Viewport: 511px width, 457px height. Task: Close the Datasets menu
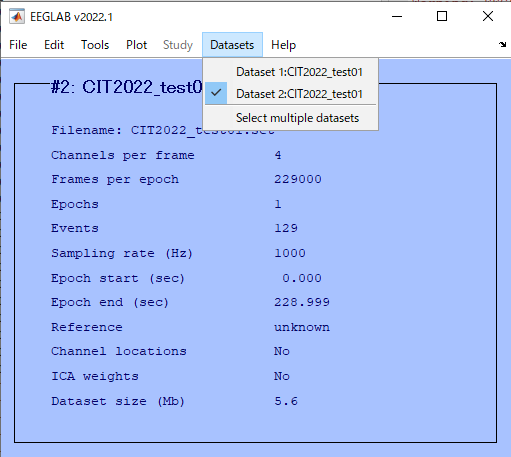[x=232, y=45]
